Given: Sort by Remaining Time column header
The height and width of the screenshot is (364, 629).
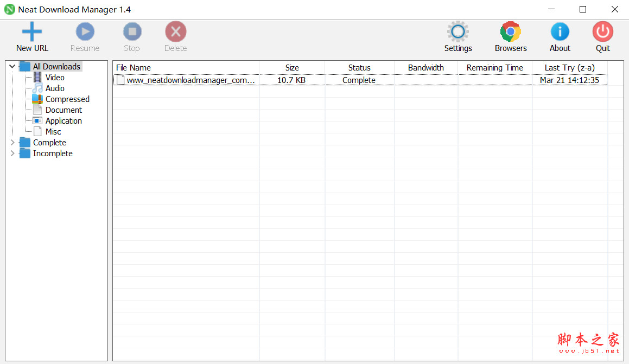Looking at the screenshot, I should 494,68.
